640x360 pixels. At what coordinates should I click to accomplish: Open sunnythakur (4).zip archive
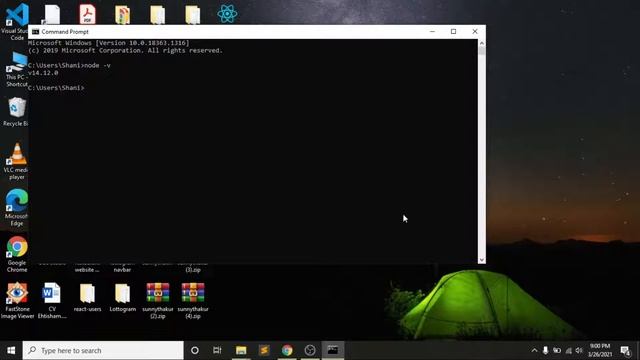(x=193, y=300)
